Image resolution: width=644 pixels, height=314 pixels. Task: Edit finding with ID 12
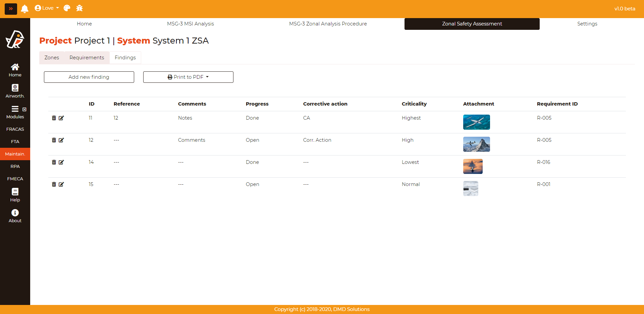[61, 140]
